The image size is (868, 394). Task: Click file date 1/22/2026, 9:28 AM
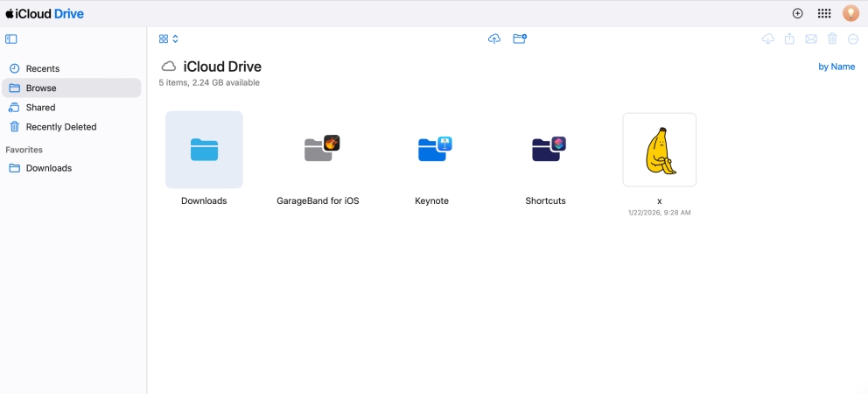[x=659, y=213]
